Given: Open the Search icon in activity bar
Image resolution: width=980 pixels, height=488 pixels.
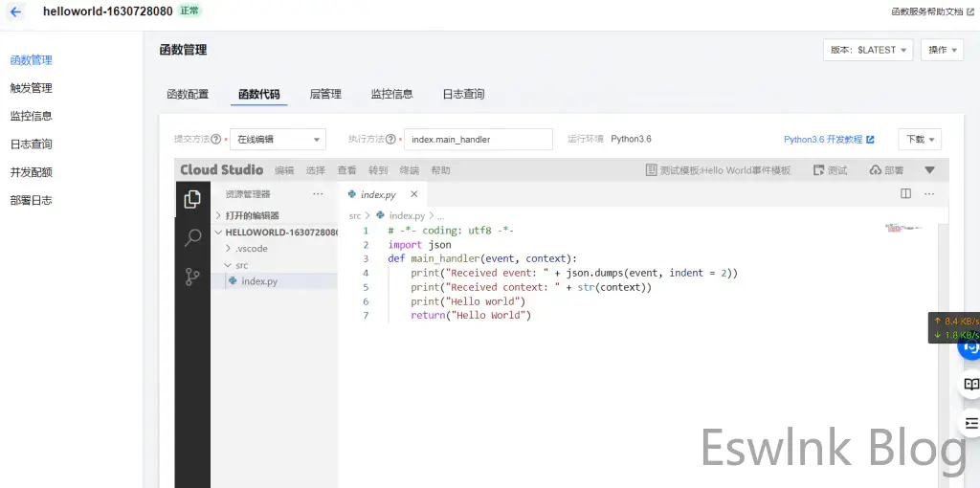Looking at the screenshot, I should pyautogui.click(x=192, y=237).
